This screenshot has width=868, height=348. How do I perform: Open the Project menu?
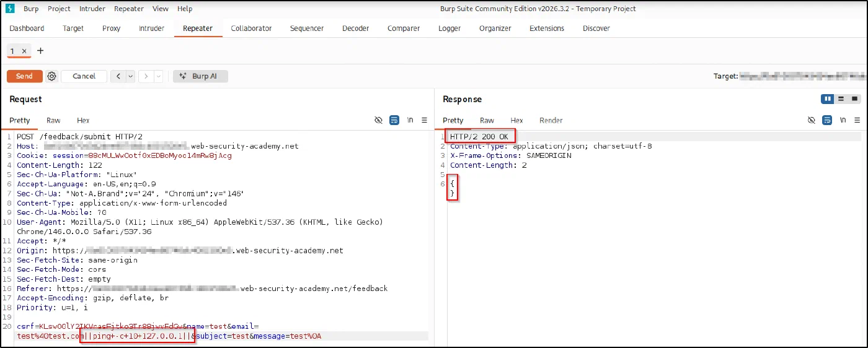[59, 9]
